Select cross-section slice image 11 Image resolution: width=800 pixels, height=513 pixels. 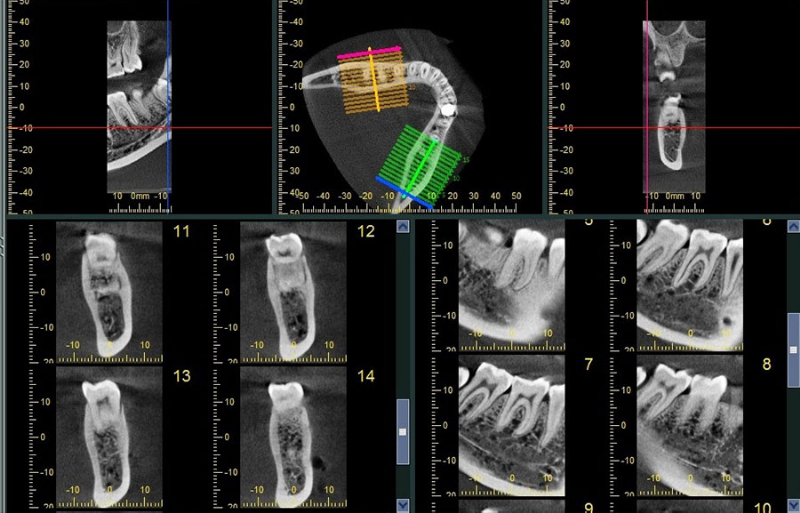click(109, 291)
